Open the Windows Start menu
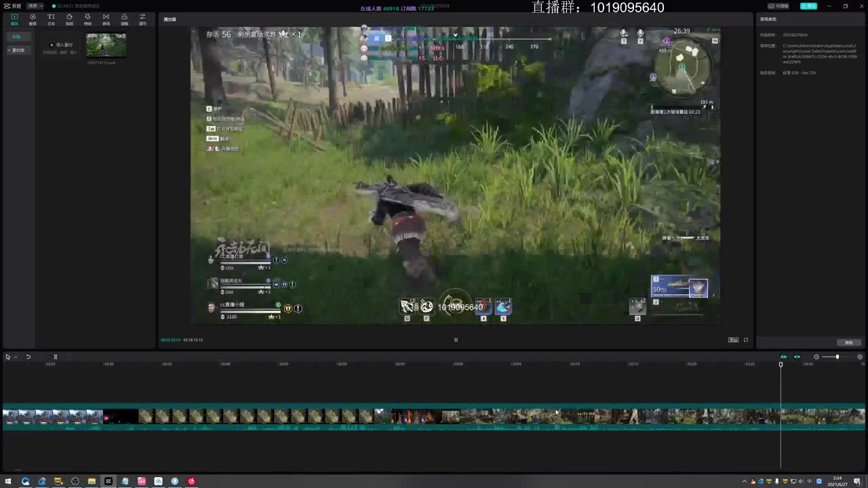 coord(9,481)
